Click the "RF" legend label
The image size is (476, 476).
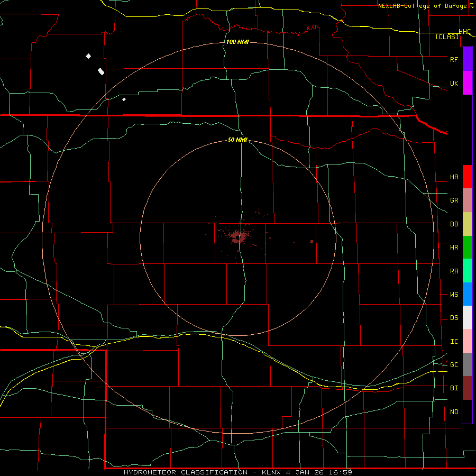coord(454,59)
